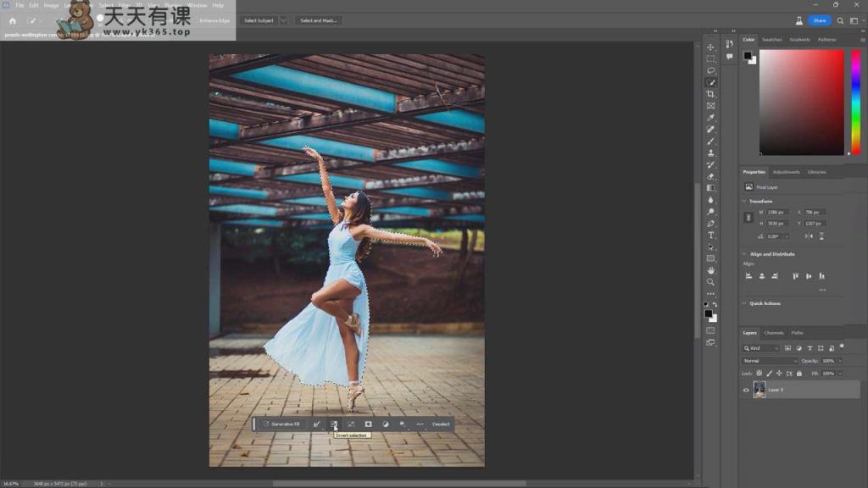Screen dimensions: 868x488
Task: Switch to the Gradients tab
Action: tap(799, 40)
